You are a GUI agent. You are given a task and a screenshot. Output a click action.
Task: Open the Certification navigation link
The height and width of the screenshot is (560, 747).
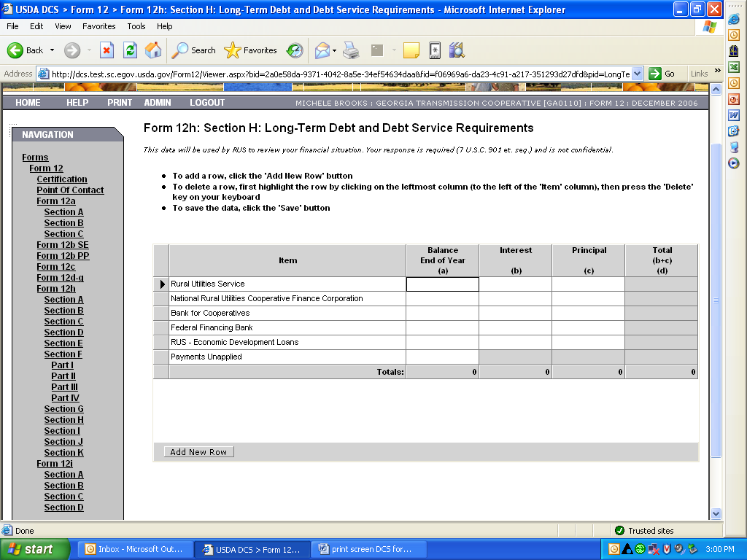click(62, 179)
